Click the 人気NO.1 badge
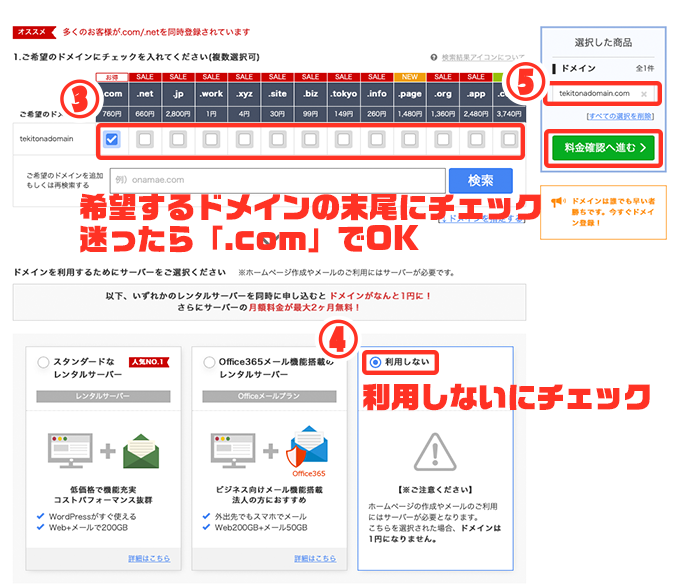The image size is (675, 586). point(149,362)
